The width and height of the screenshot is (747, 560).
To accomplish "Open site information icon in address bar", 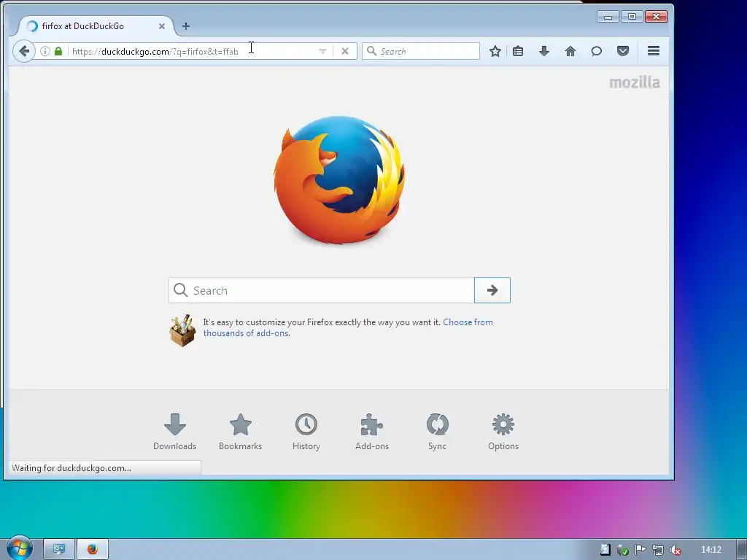I will click(x=44, y=51).
